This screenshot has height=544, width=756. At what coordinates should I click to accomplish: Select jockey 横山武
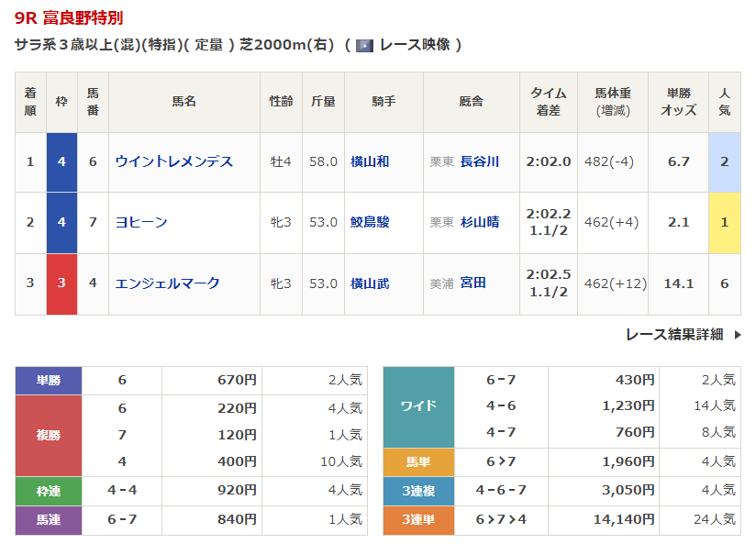click(x=370, y=283)
